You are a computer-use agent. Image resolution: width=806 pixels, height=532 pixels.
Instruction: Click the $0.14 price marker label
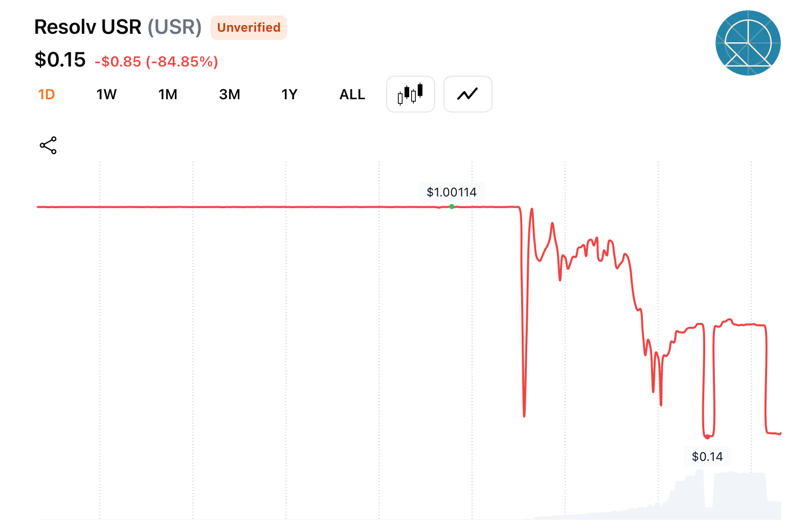click(707, 456)
